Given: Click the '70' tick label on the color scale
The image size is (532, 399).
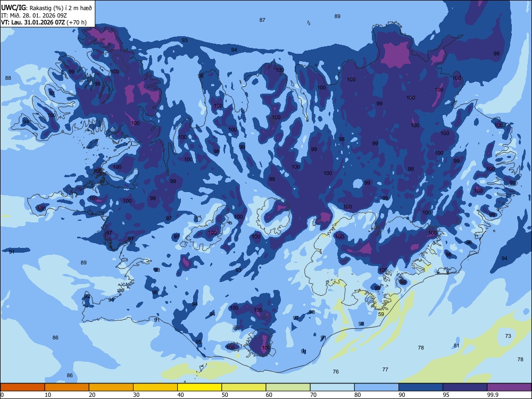Looking at the screenshot, I should pos(313,395).
